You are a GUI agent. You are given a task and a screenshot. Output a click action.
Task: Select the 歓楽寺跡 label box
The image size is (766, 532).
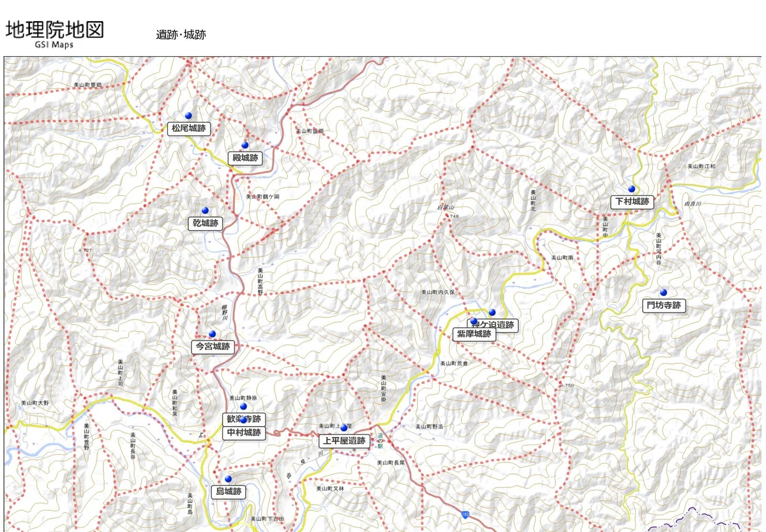(x=244, y=419)
